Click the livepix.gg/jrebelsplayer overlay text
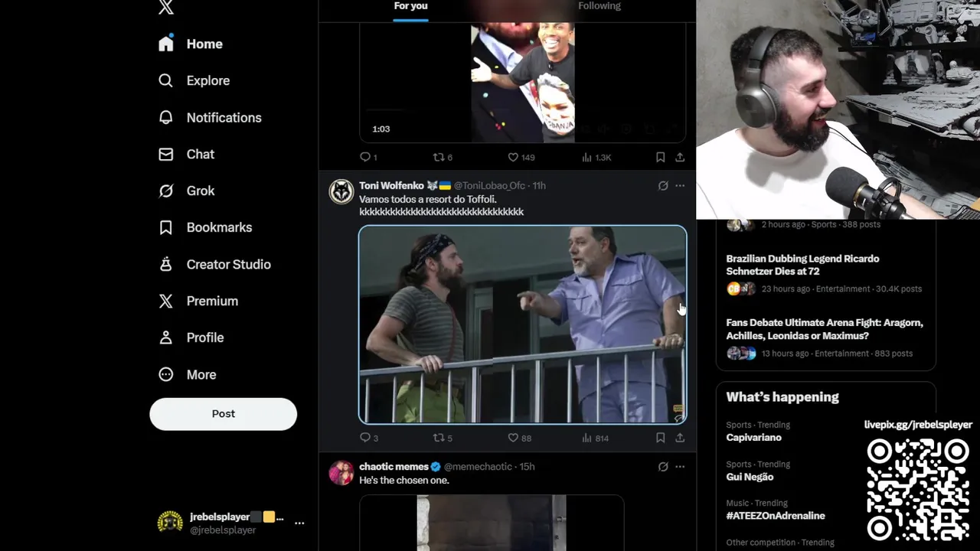 918,425
